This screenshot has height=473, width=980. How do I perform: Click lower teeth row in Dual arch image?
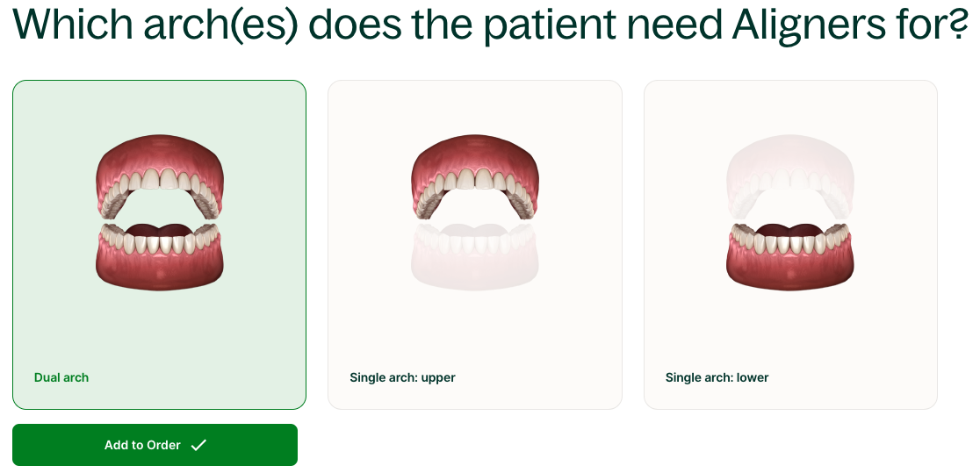(x=159, y=239)
